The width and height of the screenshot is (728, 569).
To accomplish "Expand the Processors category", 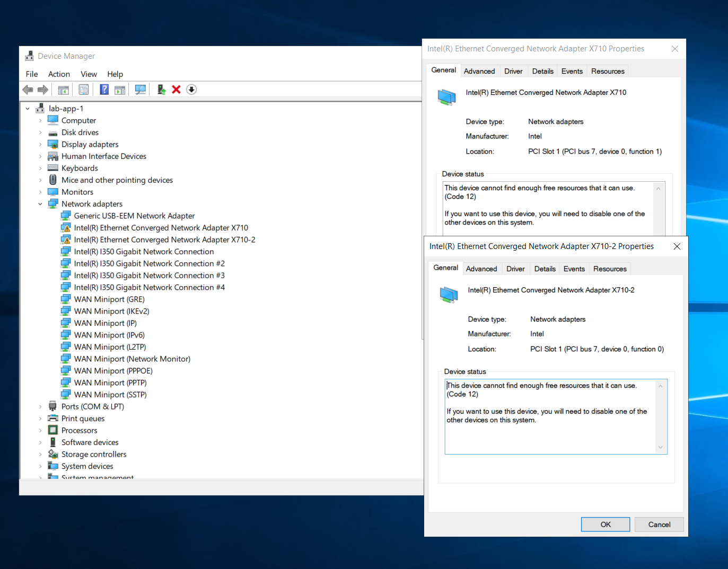I will (40, 430).
